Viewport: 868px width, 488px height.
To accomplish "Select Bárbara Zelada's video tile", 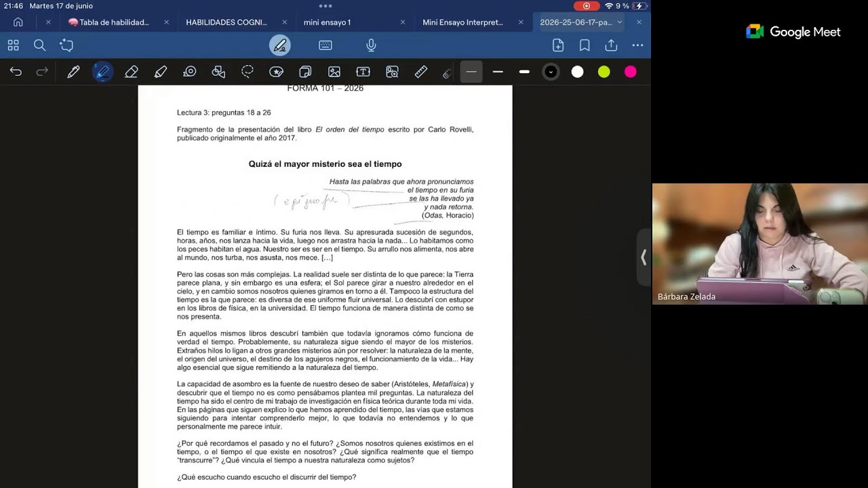I will 760,244.
